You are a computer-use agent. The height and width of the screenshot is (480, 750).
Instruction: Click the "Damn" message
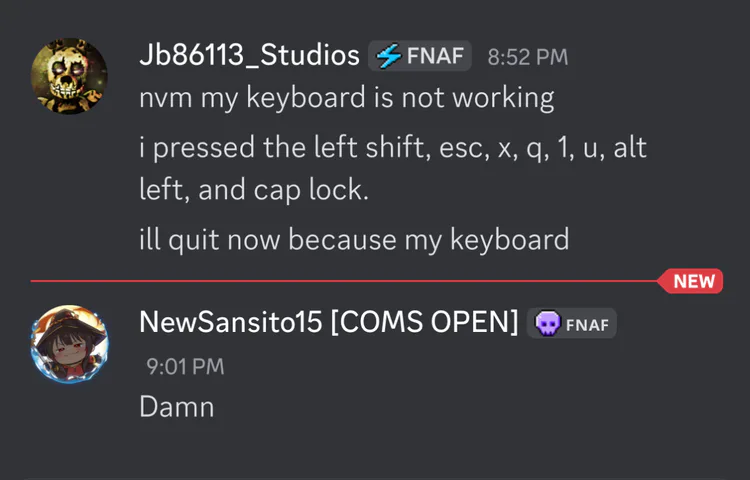click(177, 406)
